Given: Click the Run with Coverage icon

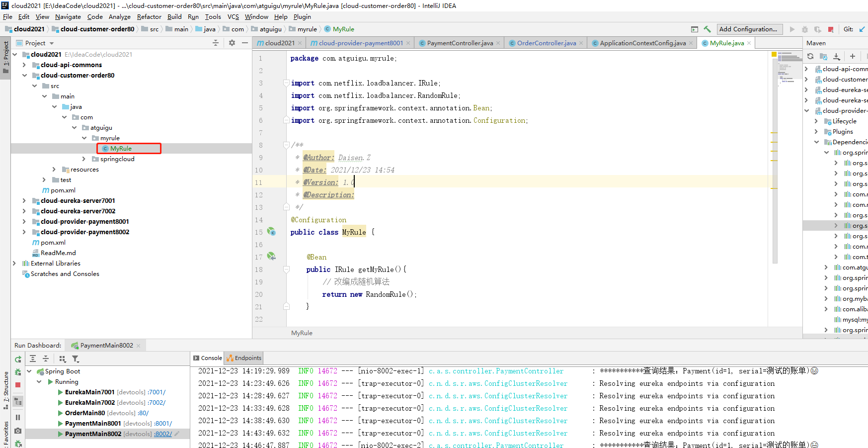Looking at the screenshot, I should click(x=818, y=29).
